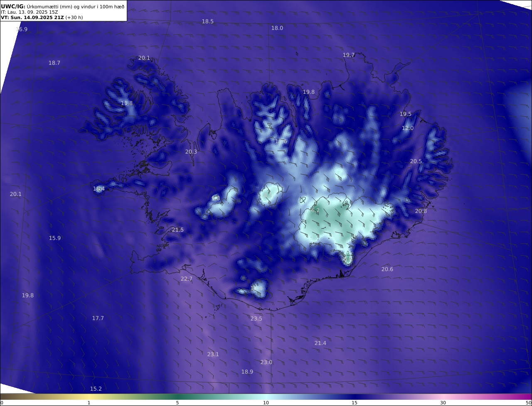532x406 pixels.
Task: Click the map value 21.4
Action: (x=320, y=343)
